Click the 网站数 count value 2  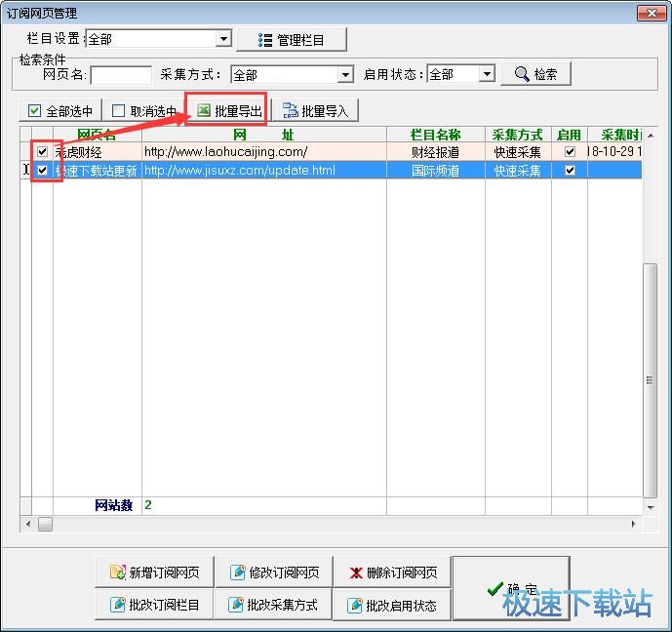pyautogui.click(x=148, y=505)
